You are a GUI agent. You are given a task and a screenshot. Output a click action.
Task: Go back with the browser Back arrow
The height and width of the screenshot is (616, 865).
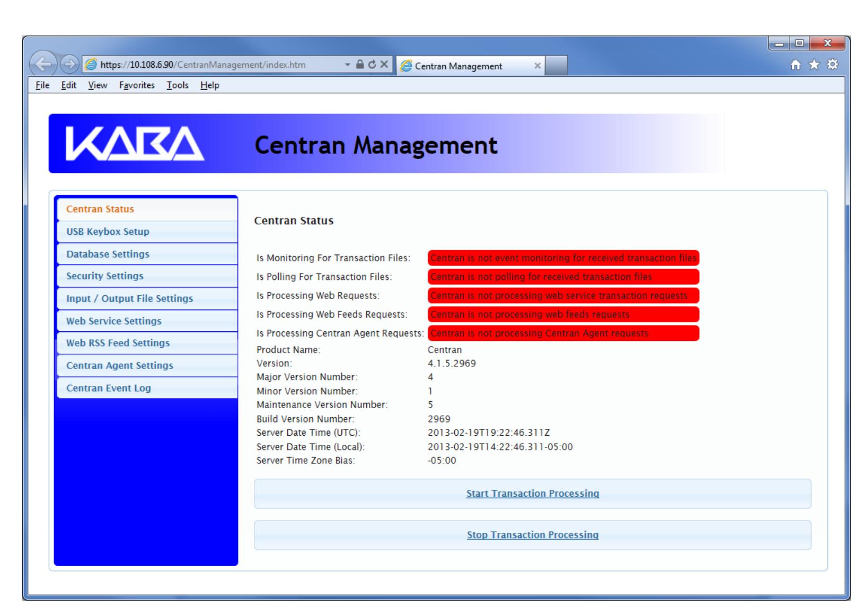tap(44, 65)
